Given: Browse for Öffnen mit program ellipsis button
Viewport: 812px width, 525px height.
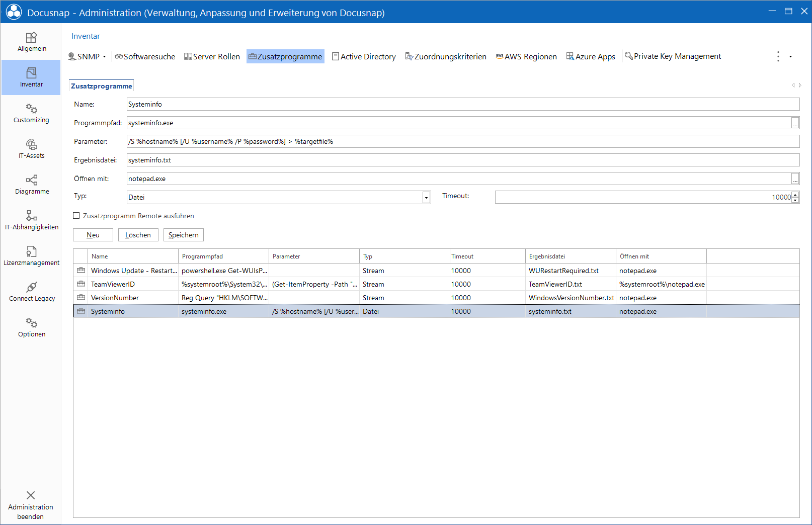Looking at the screenshot, I should coord(795,179).
